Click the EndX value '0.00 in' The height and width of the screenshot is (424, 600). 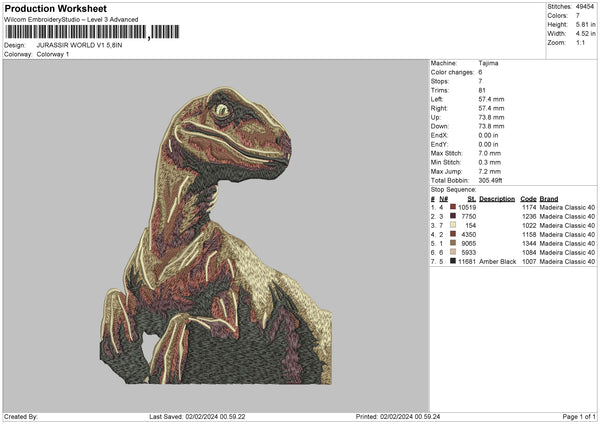(488, 135)
